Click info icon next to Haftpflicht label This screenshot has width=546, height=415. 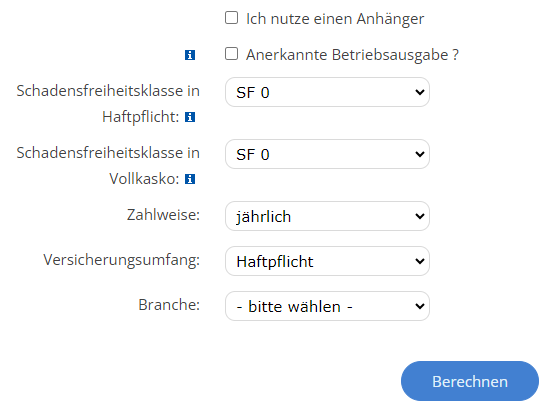click(x=190, y=117)
